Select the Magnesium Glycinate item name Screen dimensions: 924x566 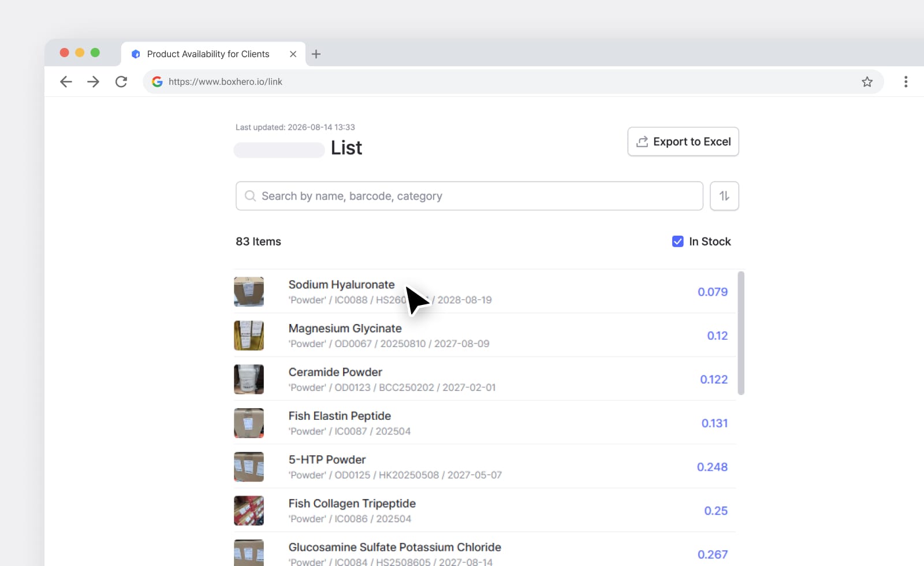click(345, 329)
